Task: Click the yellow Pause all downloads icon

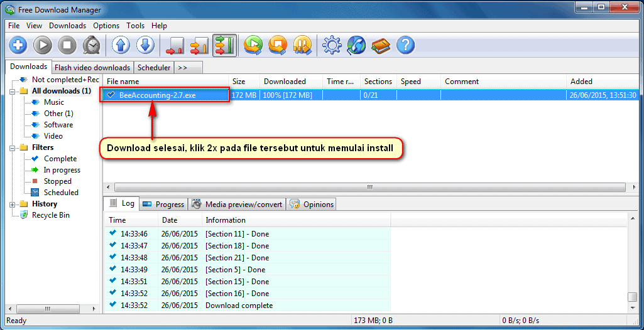Action: coord(302,45)
